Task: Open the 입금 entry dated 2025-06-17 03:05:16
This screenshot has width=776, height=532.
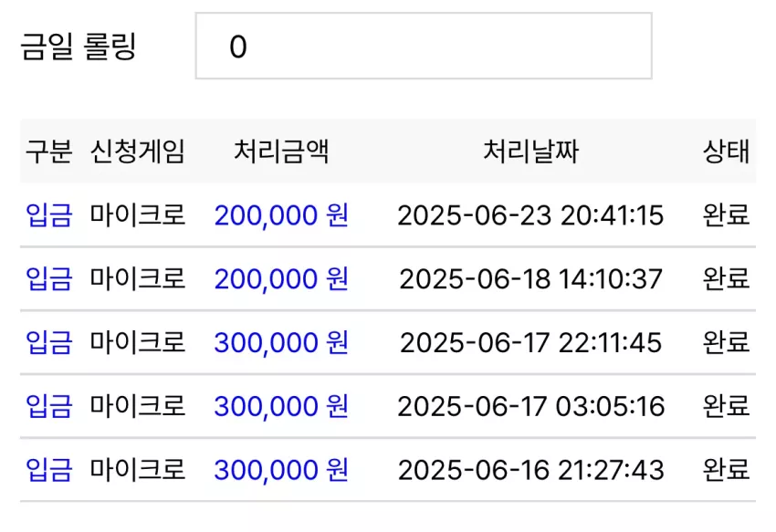Action: (x=49, y=406)
